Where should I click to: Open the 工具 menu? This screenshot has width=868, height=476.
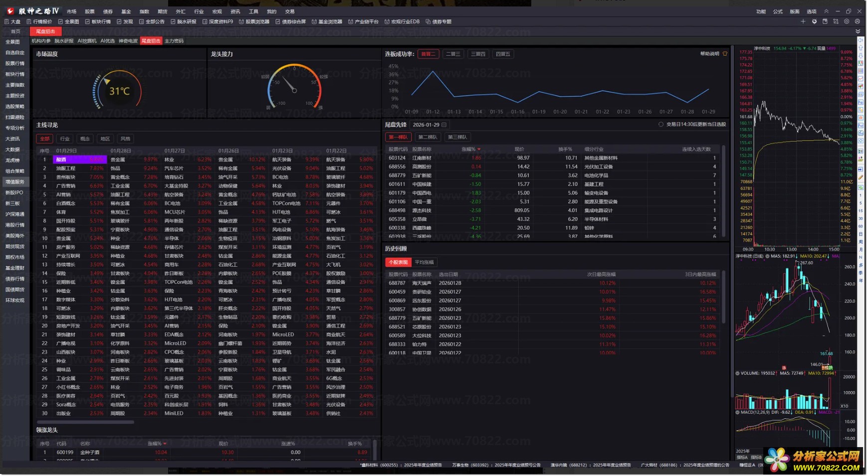(253, 11)
